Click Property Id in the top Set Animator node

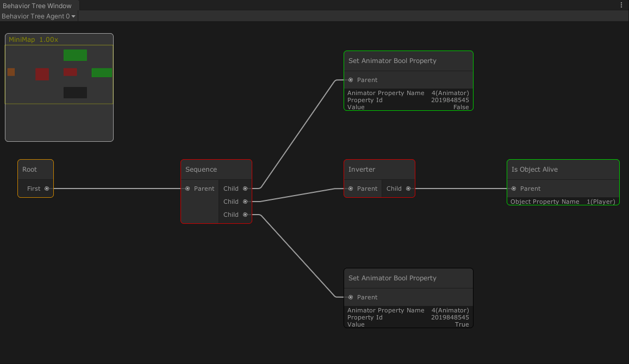[408, 100]
